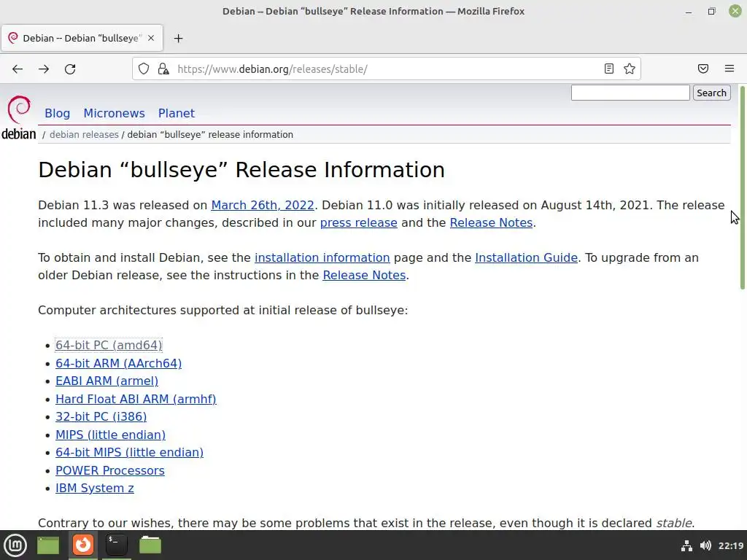Viewport: 747px width, 560px height.
Task: Bookmark this page with the star icon
Action: 630,69
